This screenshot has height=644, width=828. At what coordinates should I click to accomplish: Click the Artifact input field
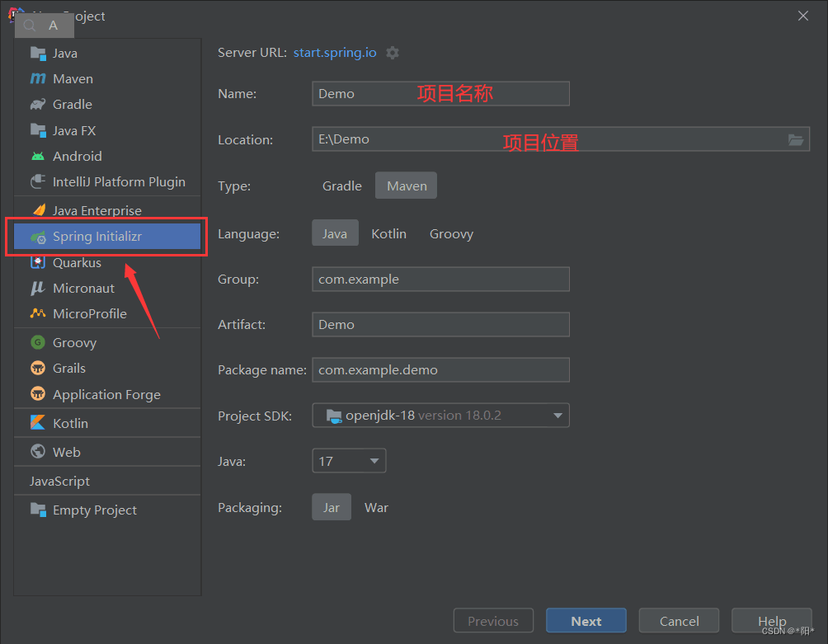click(441, 325)
